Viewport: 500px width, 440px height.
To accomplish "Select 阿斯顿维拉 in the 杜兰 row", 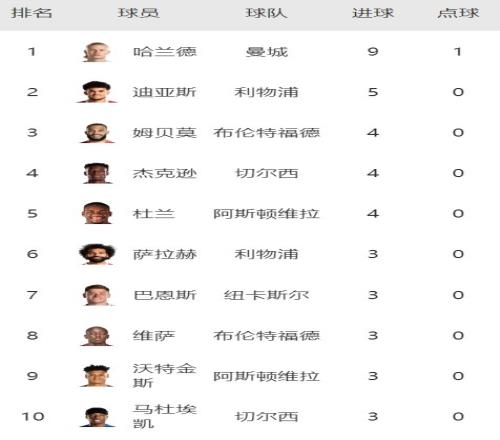I will pyautogui.click(x=266, y=214).
